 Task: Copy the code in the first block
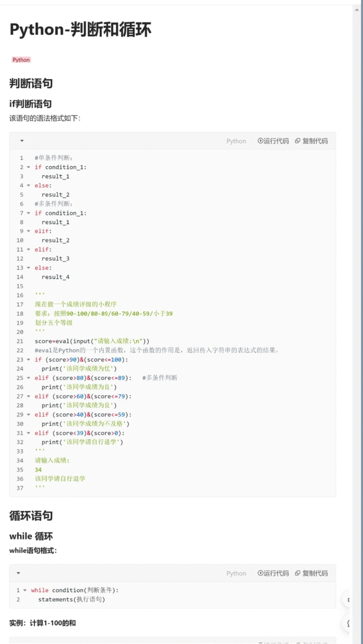click(311, 141)
